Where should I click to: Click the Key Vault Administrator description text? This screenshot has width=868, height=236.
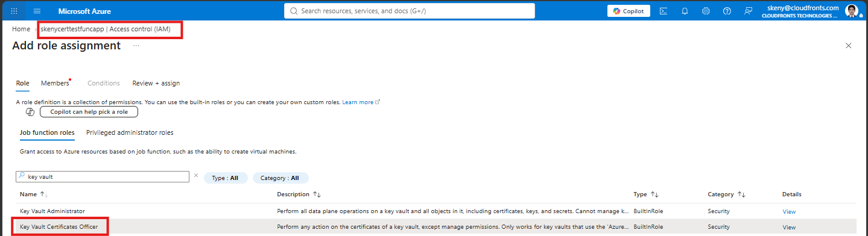pyautogui.click(x=453, y=211)
